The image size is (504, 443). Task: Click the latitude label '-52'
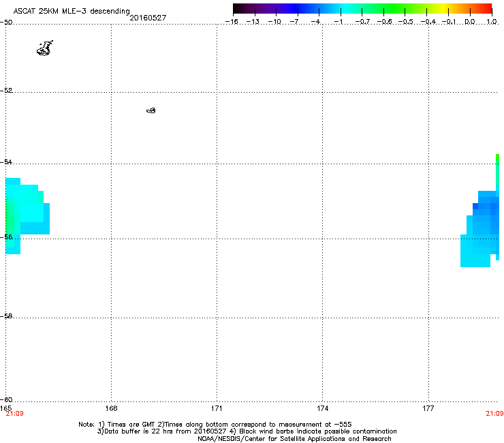(6, 91)
